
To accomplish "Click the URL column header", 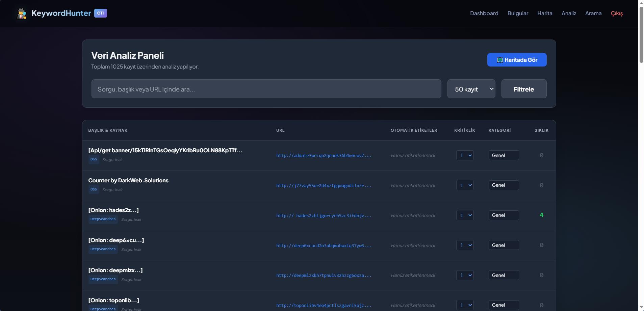I will tap(280, 130).
